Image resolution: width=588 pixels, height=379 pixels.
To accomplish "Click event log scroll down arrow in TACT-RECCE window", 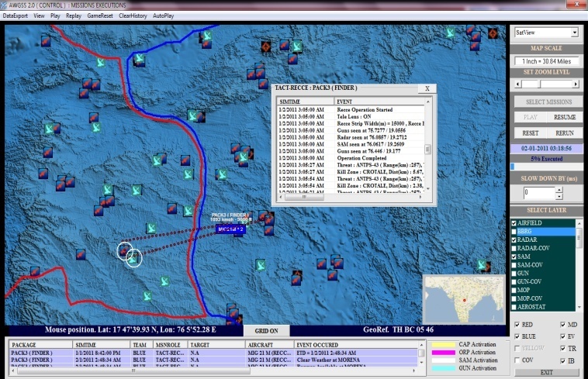I will [x=428, y=189].
